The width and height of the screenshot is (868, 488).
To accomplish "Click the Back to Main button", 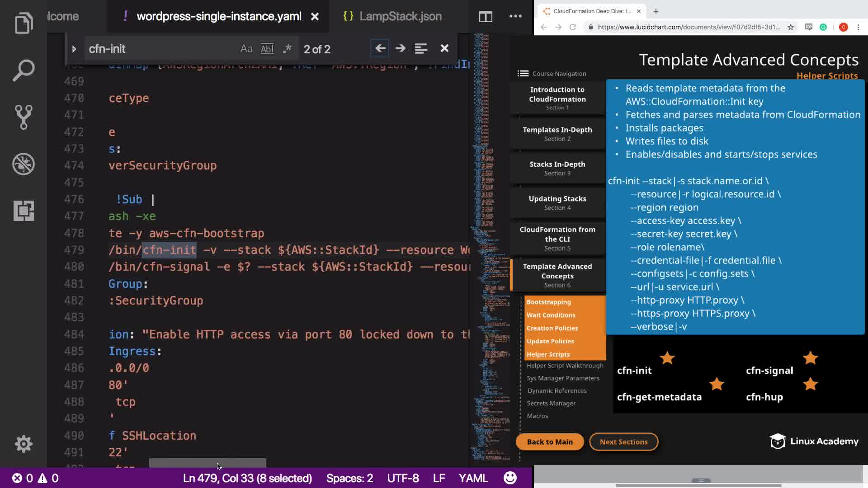I will click(x=549, y=442).
